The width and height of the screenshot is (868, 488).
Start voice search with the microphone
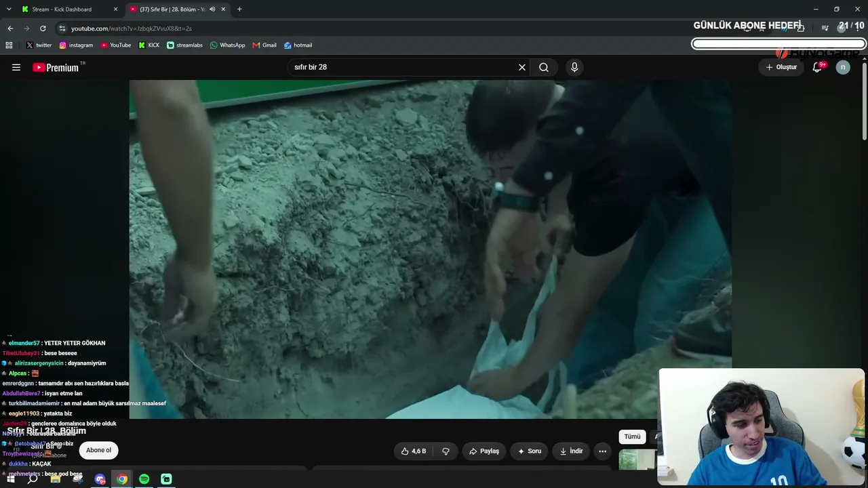point(574,67)
